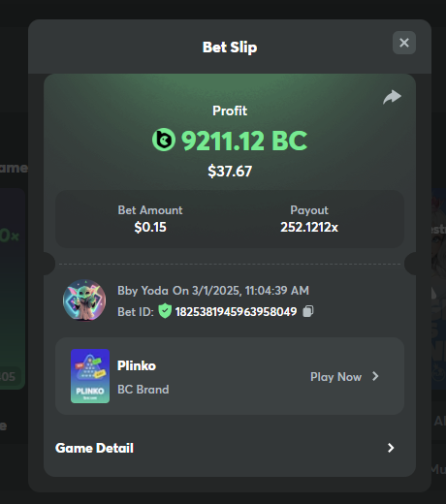Click the Plinko game thumbnail
Image resolution: width=446 pixels, height=504 pixels.
90,376
